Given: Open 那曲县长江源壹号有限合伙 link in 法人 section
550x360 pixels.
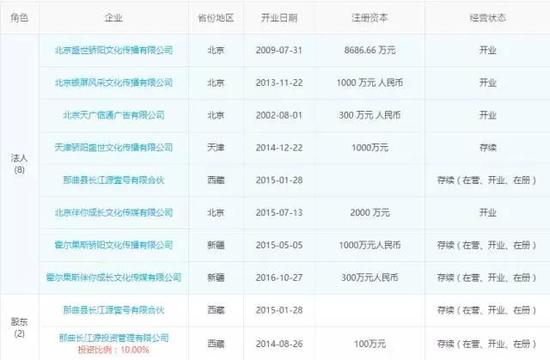Looking at the screenshot, I should pyautogui.click(x=114, y=180).
